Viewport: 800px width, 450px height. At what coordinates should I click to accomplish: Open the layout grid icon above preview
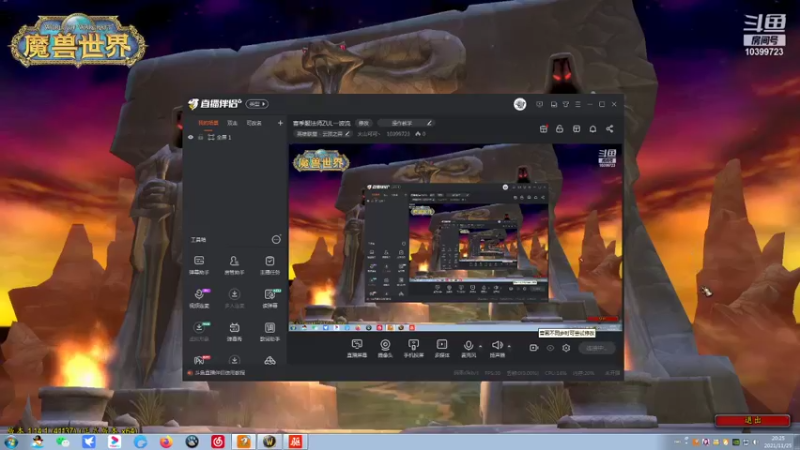(577, 129)
